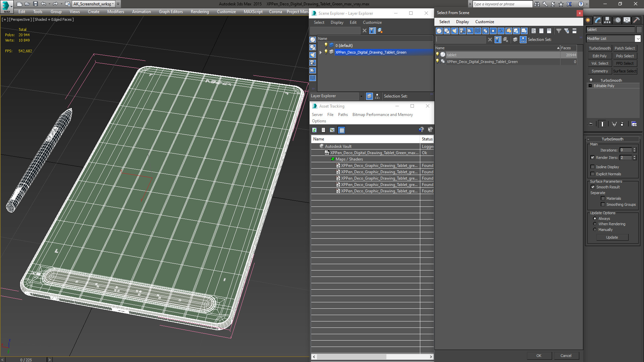Click the New Scene icon in the quick access toolbar
Screen dimensions: 644x362
[19, 4]
